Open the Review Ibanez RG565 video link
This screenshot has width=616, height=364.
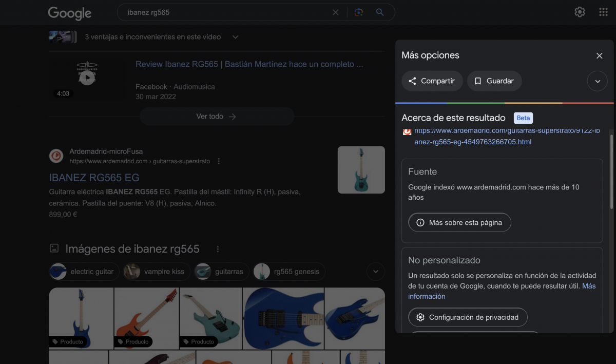(x=249, y=64)
